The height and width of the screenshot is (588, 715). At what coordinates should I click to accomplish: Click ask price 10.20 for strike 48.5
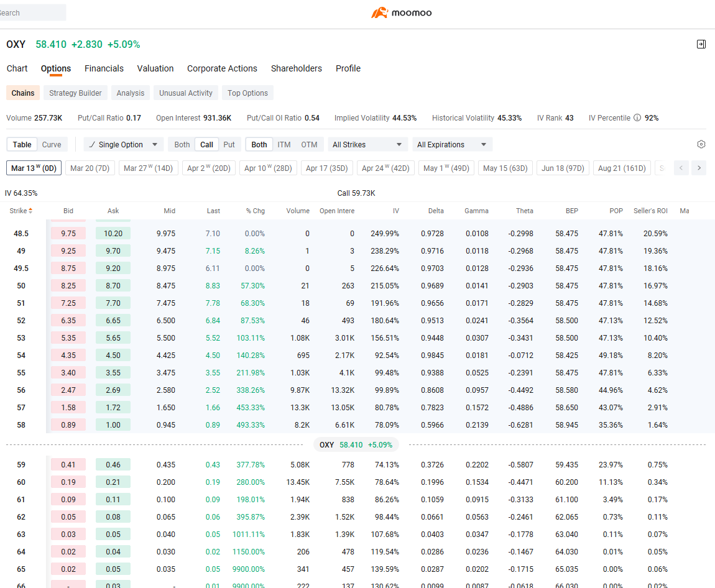point(113,233)
